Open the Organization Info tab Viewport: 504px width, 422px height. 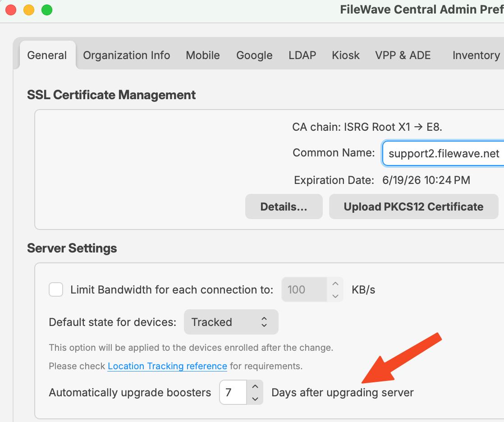126,55
